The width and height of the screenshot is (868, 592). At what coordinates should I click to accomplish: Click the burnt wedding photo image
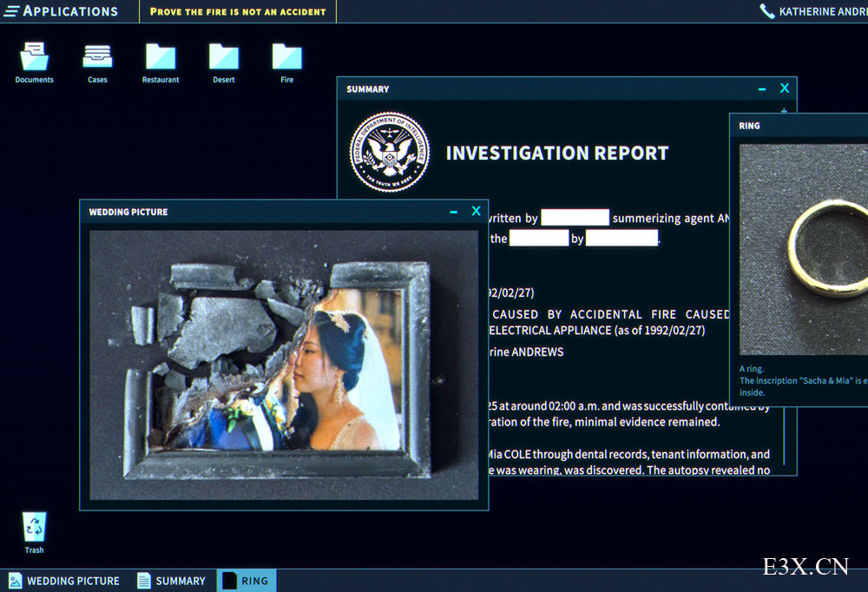click(x=284, y=365)
